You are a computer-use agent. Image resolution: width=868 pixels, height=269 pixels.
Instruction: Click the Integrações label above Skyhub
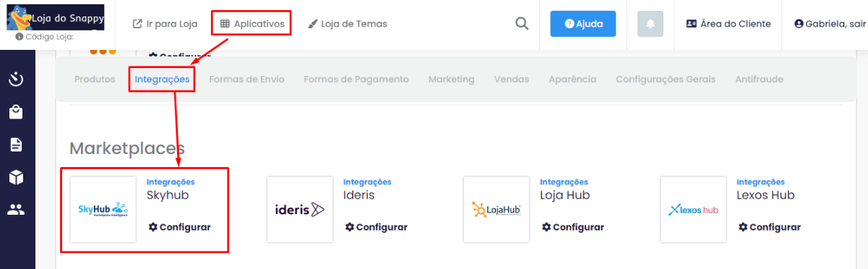171,182
